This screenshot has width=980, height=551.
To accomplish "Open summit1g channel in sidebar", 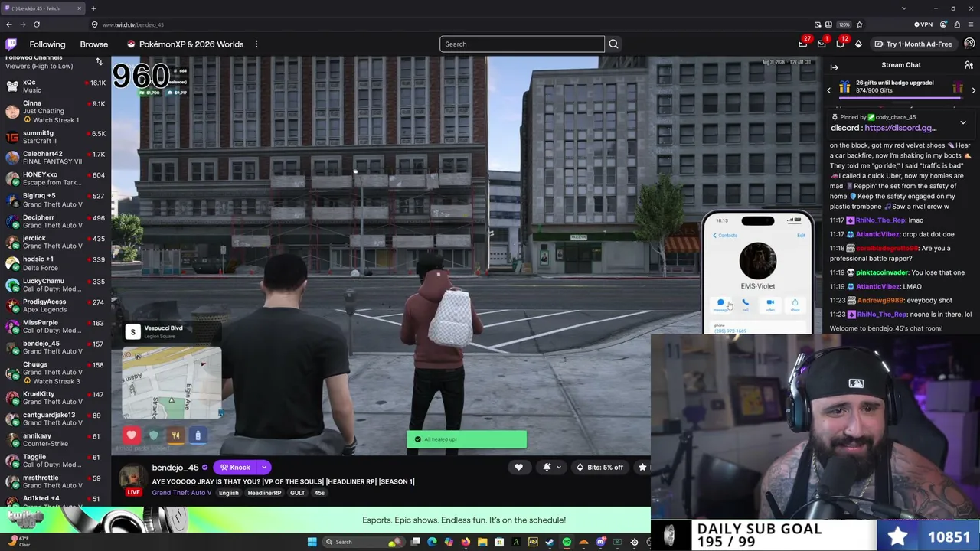I will click(55, 137).
